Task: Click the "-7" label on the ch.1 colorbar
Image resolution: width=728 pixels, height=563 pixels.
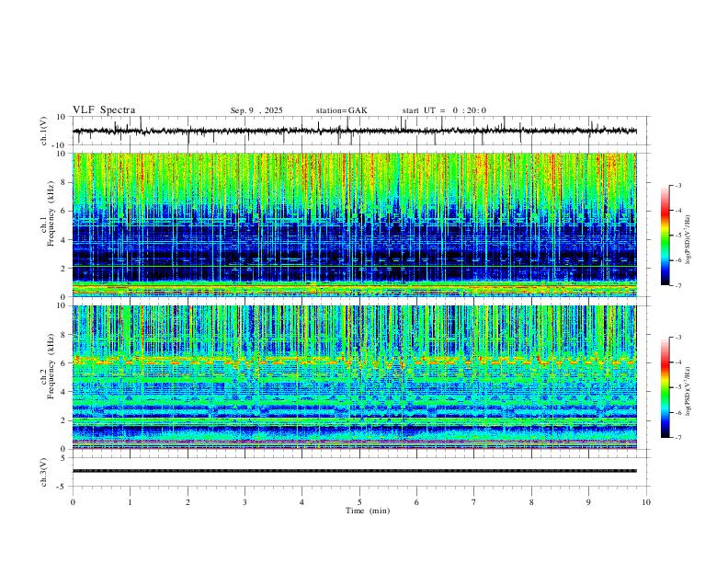Action: (677, 286)
